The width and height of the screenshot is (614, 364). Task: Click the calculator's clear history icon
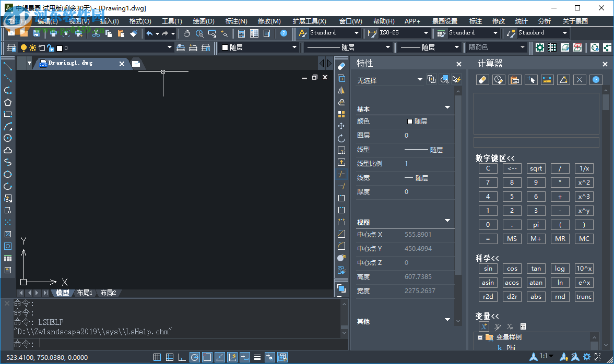[x=499, y=80]
